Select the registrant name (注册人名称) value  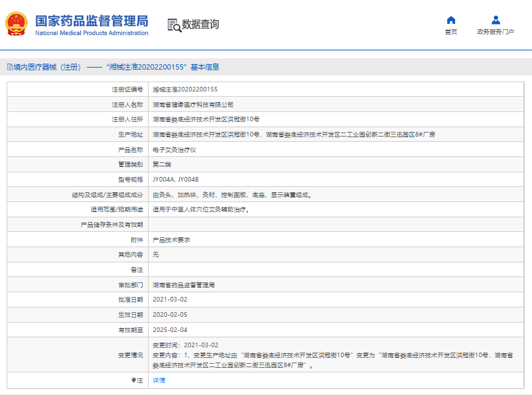[193, 105]
